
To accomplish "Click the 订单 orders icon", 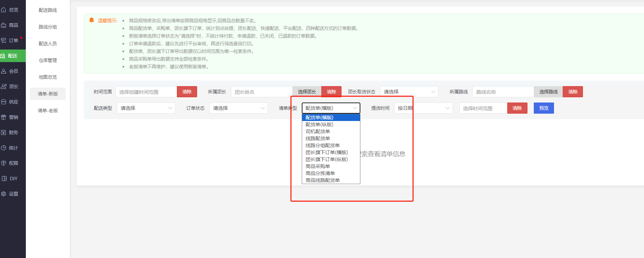I will (4, 40).
